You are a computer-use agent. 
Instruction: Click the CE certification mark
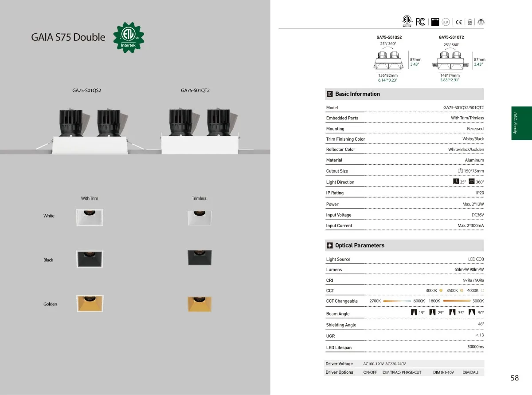pyautogui.click(x=459, y=22)
